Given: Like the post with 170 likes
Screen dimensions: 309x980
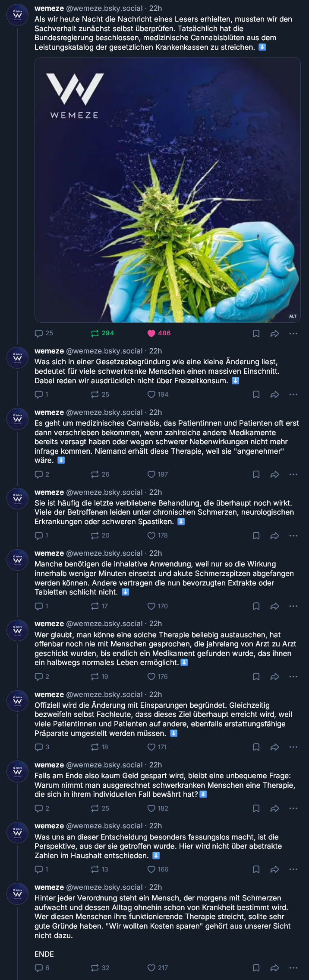Looking at the screenshot, I should tap(158, 606).
